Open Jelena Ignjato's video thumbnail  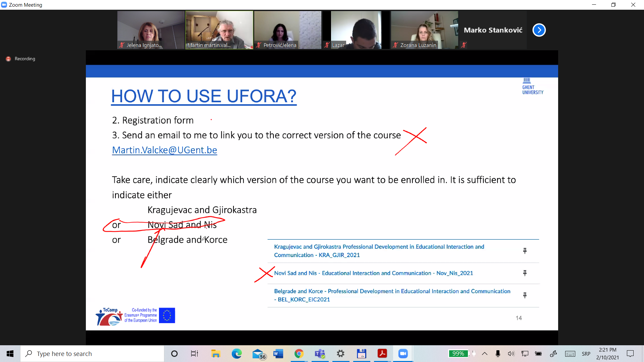click(151, 30)
